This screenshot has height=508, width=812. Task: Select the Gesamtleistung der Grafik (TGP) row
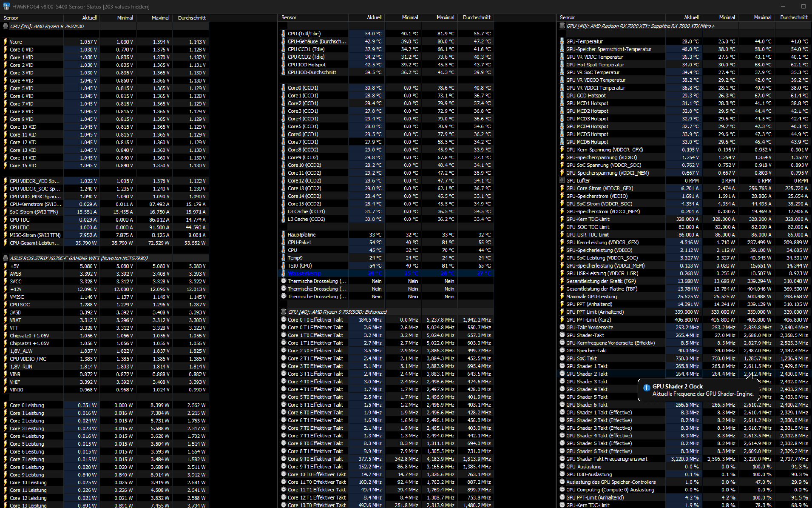point(685,281)
